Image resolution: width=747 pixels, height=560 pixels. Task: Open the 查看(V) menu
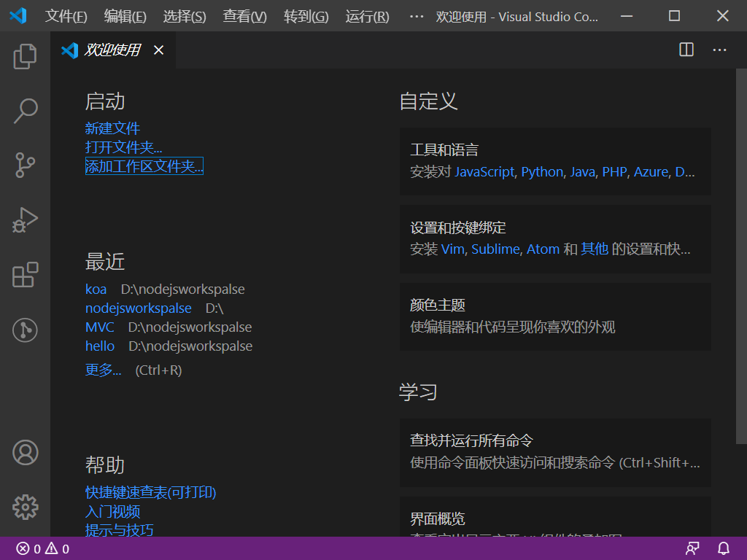pyautogui.click(x=245, y=17)
